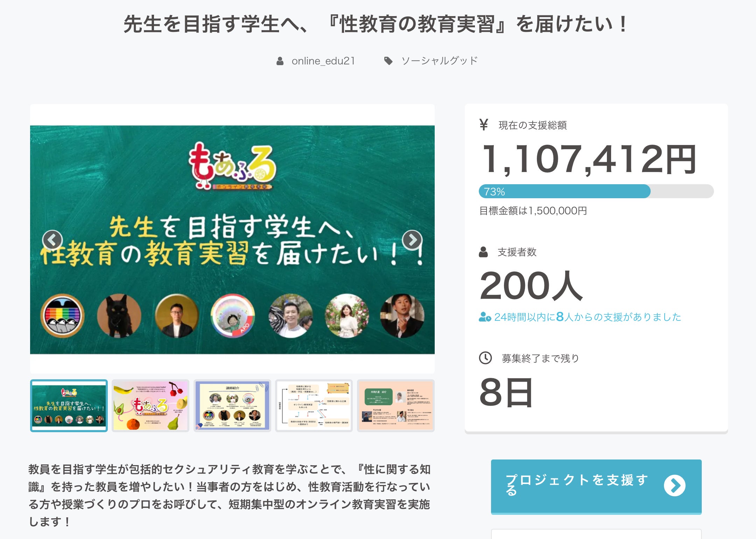The image size is (756, 539).
Task: Click the person icon next to 支援者数
Action: point(483,252)
